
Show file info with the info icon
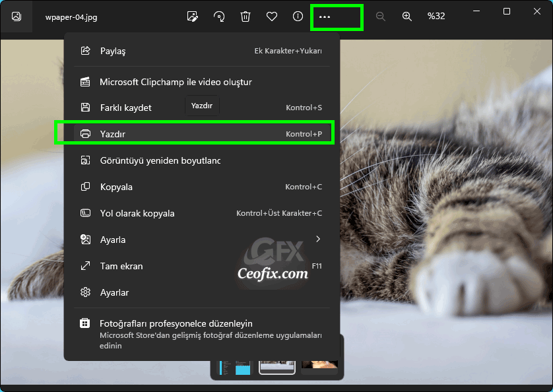tap(298, 16)
